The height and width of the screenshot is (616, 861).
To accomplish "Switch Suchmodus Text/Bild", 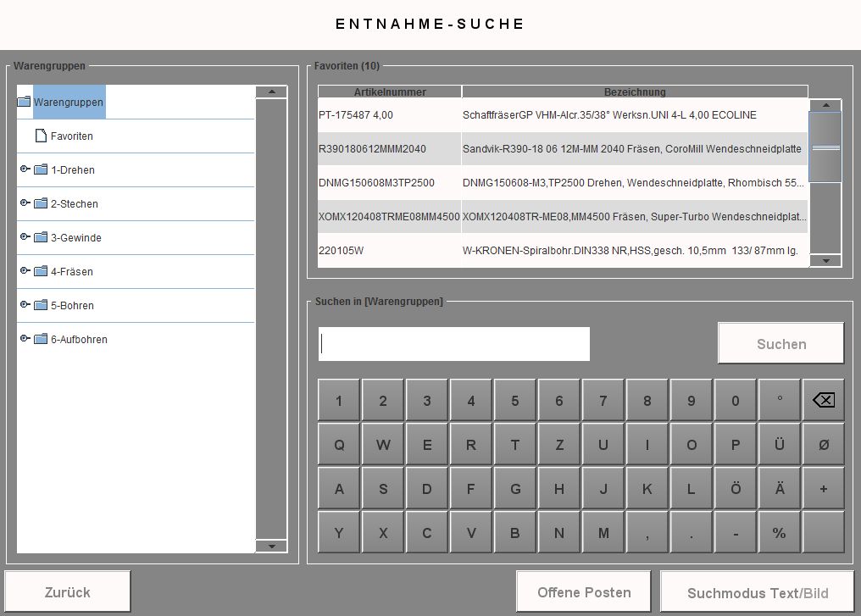I will [x=758, y=591].
